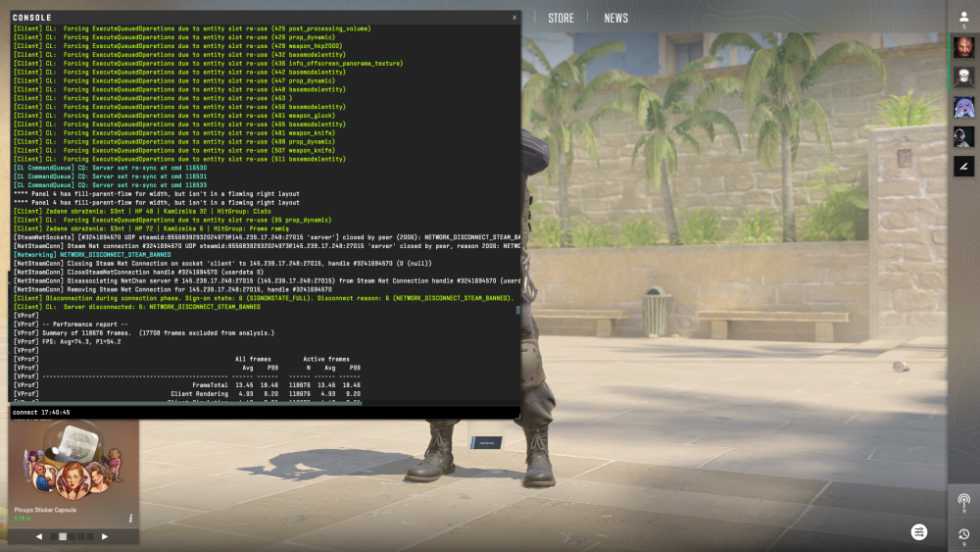Open the NEWS tab
The image size is (980, 552).
(x=615, y=18)
